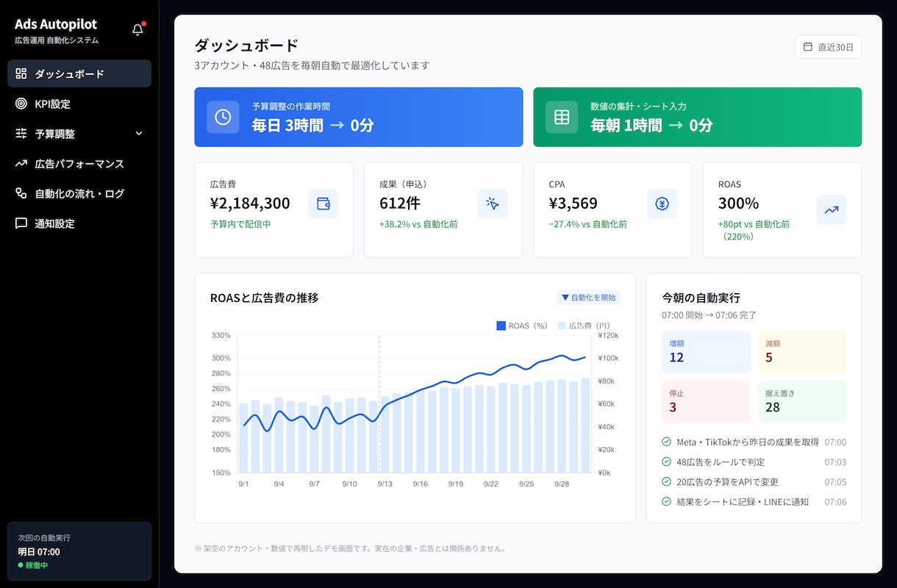Viewport: 897px width, 588px height.
Task: Click the 07:05 timestamp in the log
Action: pos(835,481)
